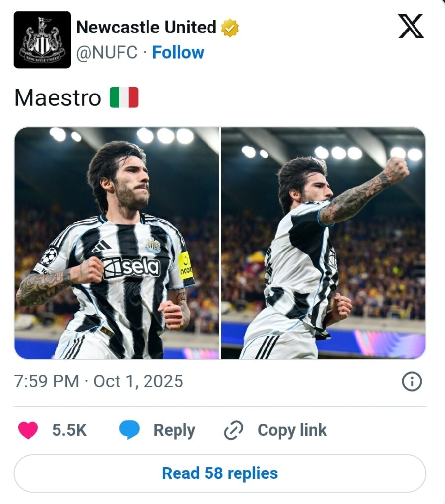This screenshot has width=445, height=504.
Task: Click the @NUFC handle
Action: 107,52
